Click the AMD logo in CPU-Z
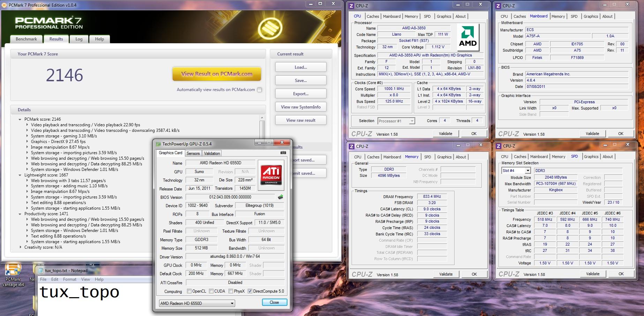This screenshot has width=644, height=316. tap(468, 37)
